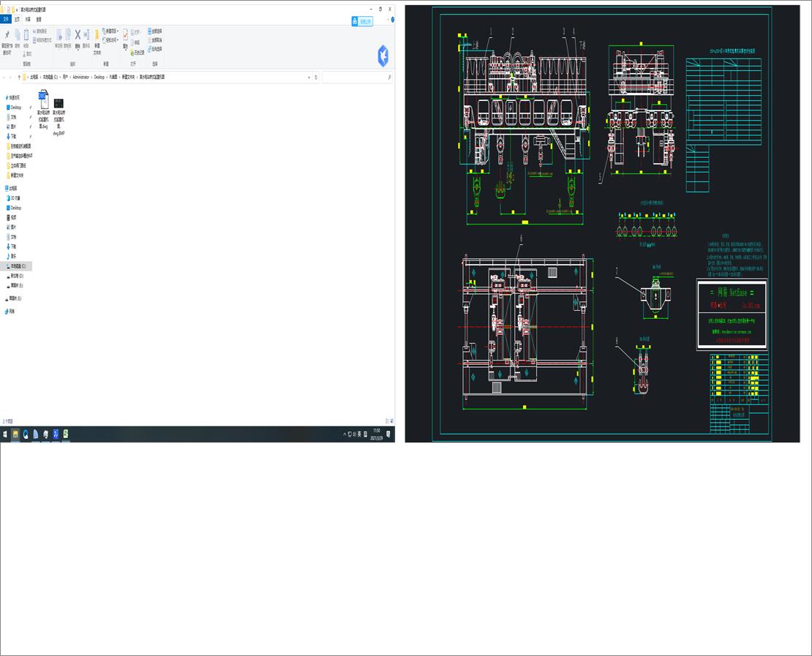Screen dimensions: 812x656
Task: Switch to the Share ribbon tab
Action: tap(28, 19)
